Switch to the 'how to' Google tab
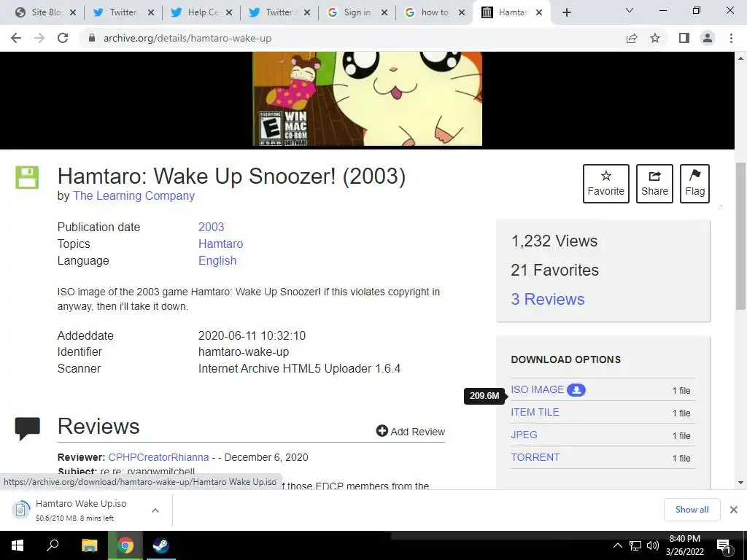747x560 pixels. 435,12
